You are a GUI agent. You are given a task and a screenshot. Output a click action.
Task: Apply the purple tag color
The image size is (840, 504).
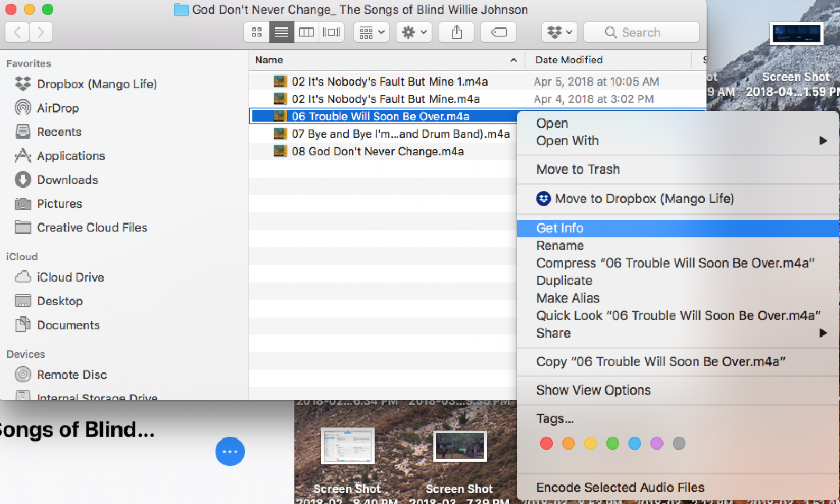657,443
